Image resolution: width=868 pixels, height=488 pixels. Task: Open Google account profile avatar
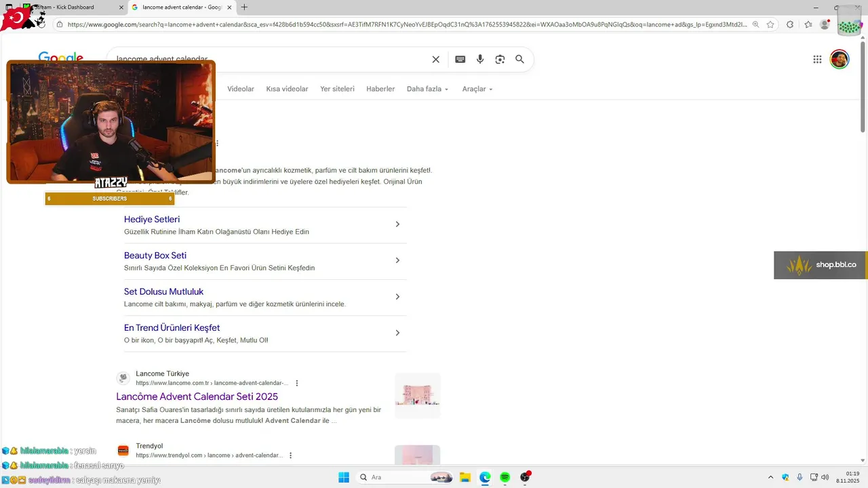coord(840,60)
